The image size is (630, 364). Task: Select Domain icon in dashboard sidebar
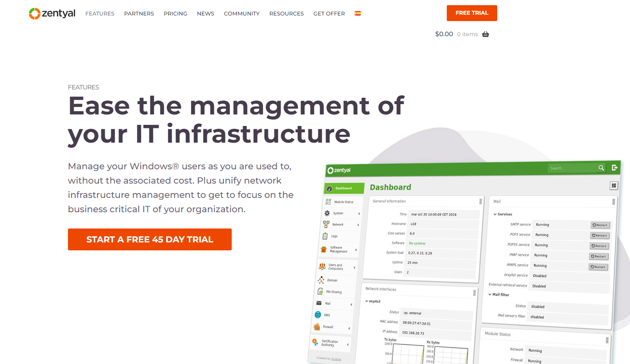(321, 280)
